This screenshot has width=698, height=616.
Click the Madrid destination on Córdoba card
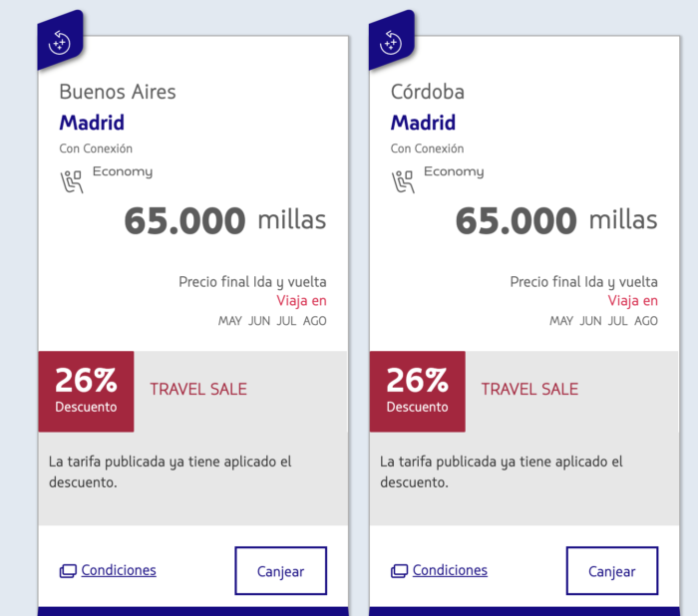click(x=424, y=123)
